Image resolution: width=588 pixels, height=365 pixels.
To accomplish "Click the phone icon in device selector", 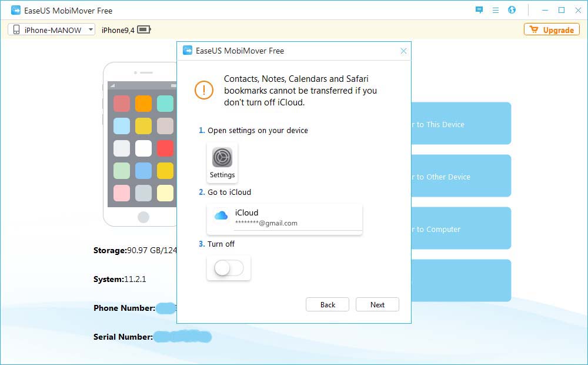I will pyautogui.click(x=15, y=29).
